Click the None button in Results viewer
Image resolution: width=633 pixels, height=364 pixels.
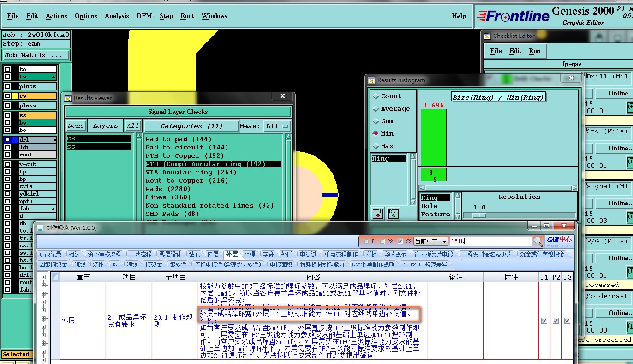[76, 125]
